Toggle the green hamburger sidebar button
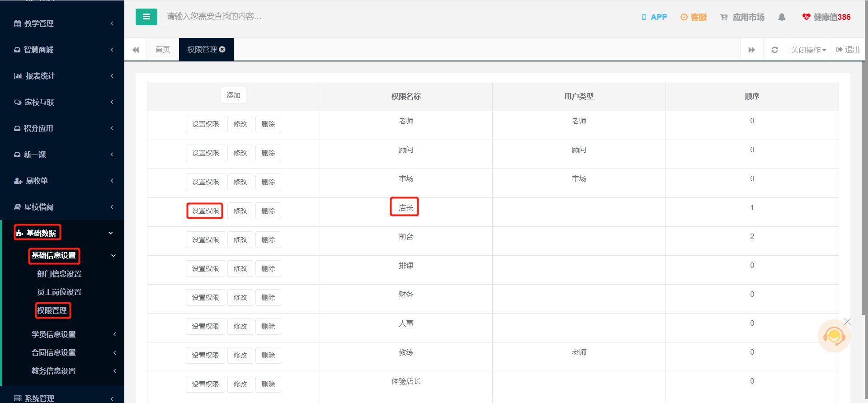The height and width of the screenshot is (403, 868). tap(146, 17)
